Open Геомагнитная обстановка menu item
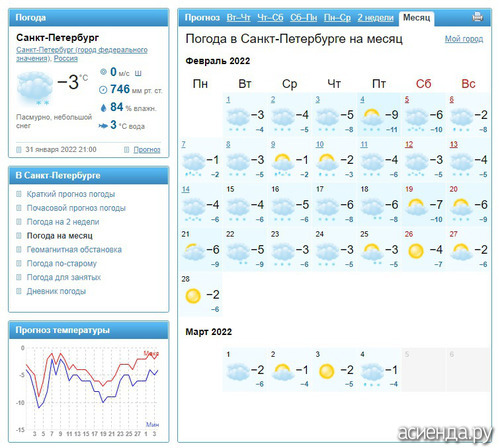500x448 pixels. click(74, 250)
